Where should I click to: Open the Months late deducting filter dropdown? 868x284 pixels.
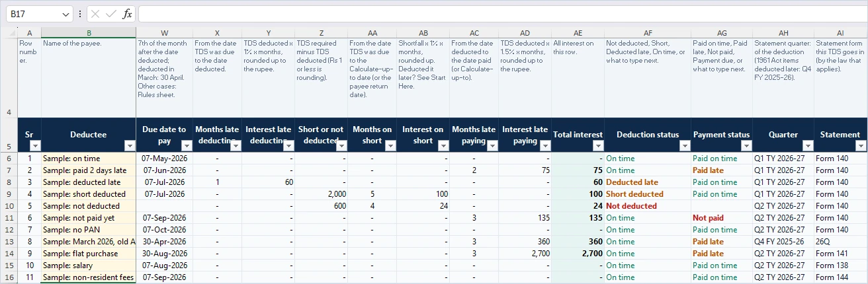coord(236,146)
